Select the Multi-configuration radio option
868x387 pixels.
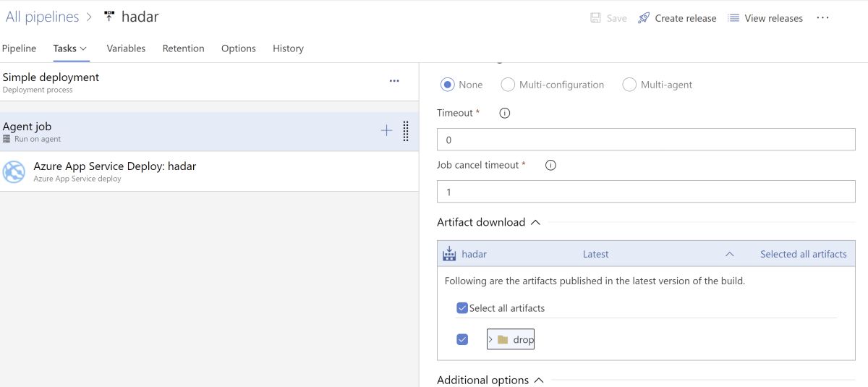click(508, 85)
